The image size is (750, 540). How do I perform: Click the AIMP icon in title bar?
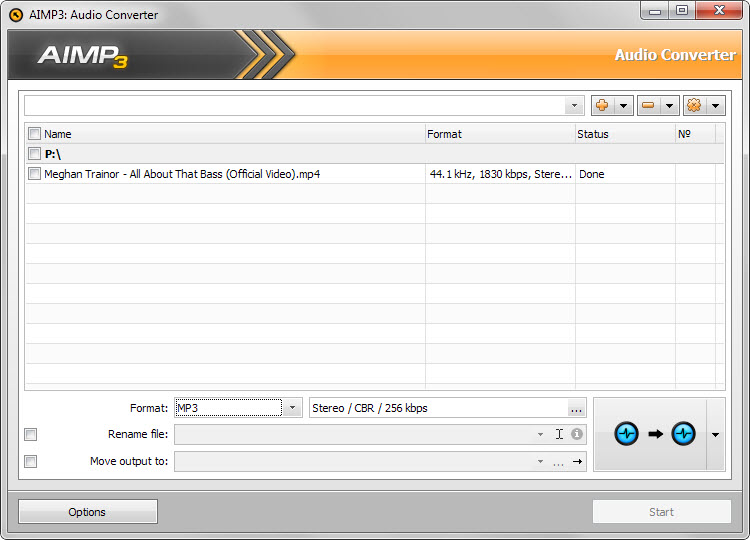click(x=16, y=15)
